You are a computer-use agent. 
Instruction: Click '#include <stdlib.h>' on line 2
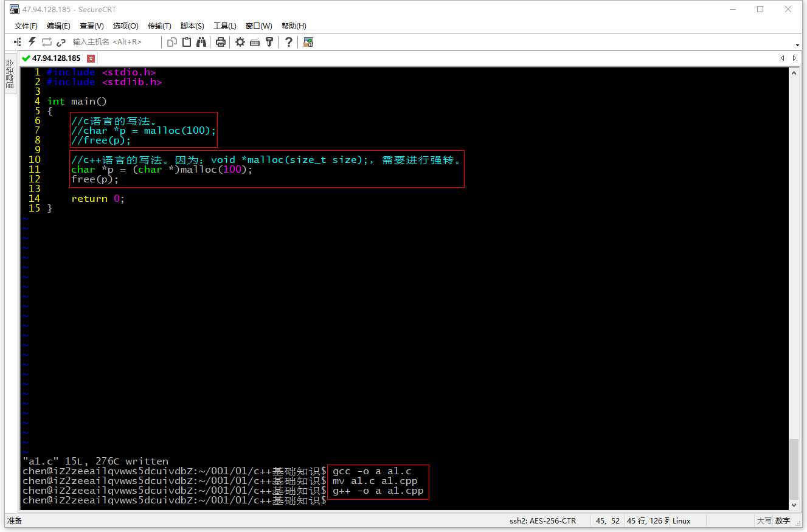pos(105,82)
